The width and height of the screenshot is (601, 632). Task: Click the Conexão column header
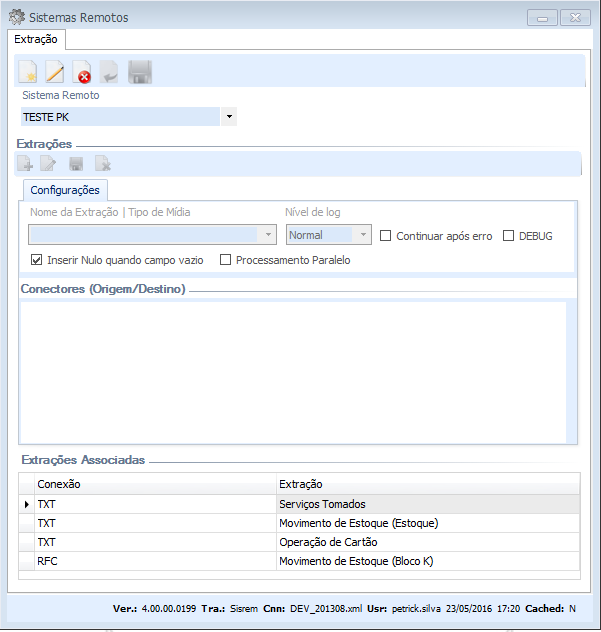pos(155,484)
